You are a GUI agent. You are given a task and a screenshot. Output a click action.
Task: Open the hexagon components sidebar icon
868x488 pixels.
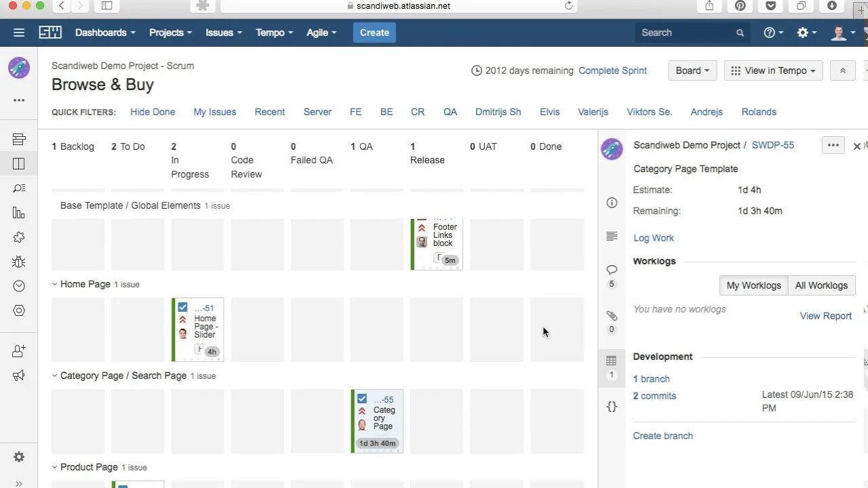click(19, 310)
